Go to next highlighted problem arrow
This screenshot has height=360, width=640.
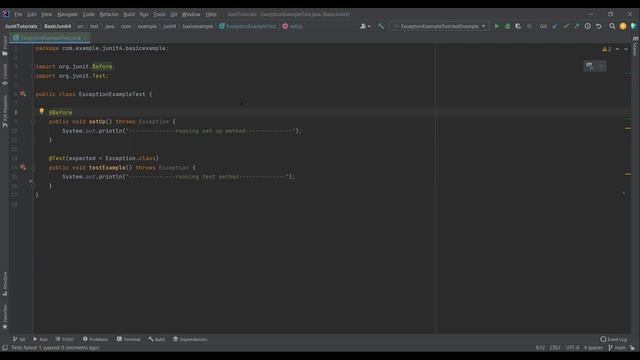[x=626, y=49]
